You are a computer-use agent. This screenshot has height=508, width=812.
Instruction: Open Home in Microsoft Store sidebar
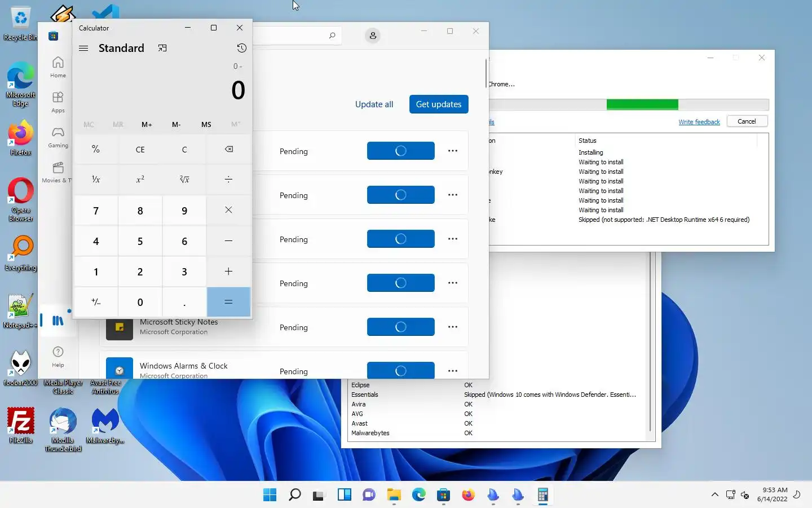tap(58, 67)
